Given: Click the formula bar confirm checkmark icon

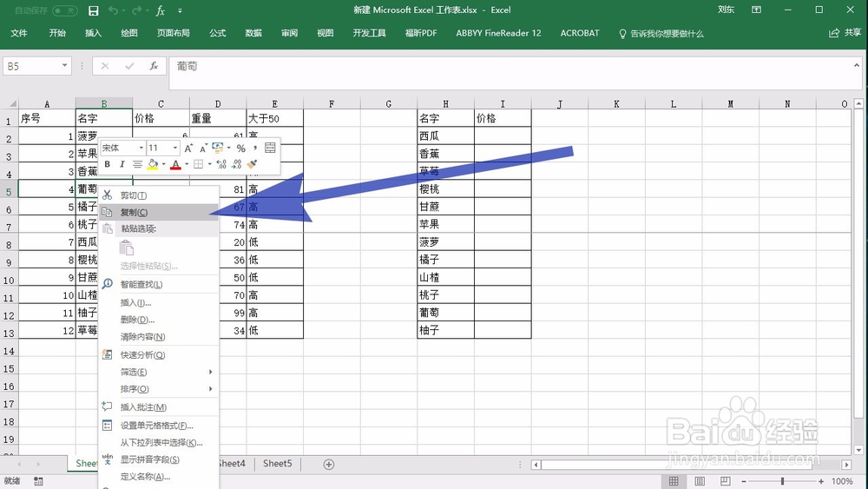Looking at the screenshot, I should 129,66.
